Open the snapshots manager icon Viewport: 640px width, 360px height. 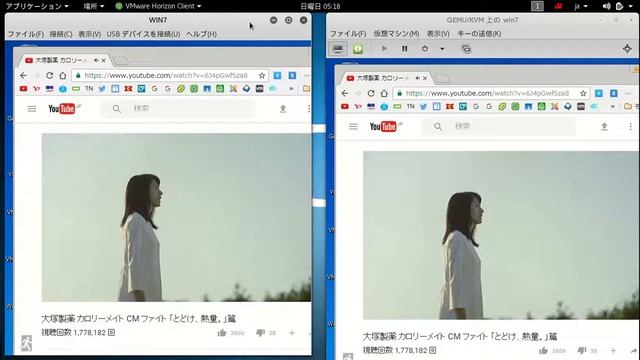[466, 49]
